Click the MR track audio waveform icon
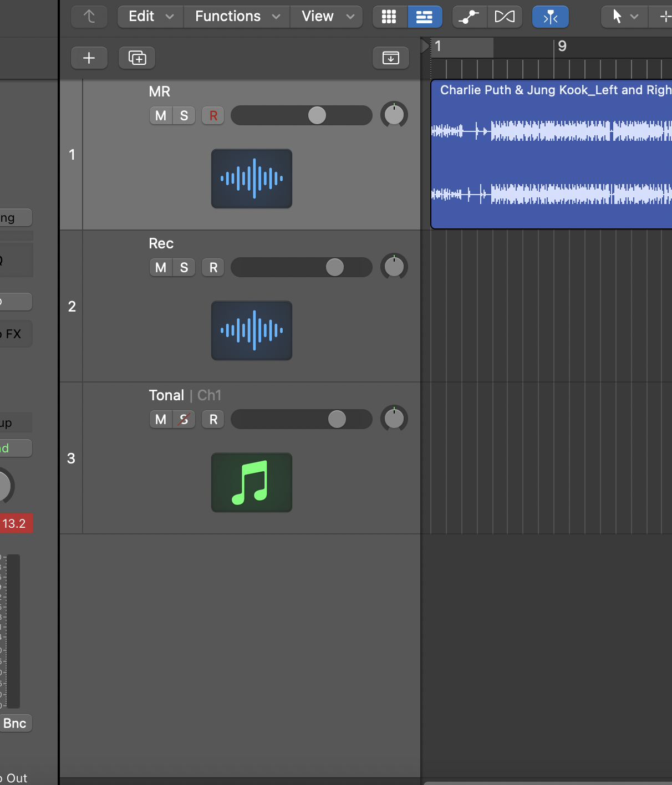Image resolution: width=672 pixels, height=785 pixels. click(251, 179)
